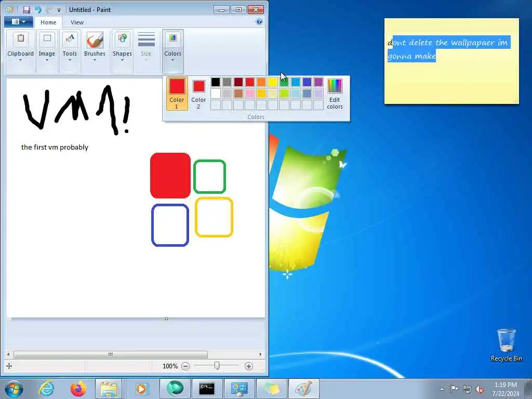Expand the Shapes ribbon group
The image size is (532, 399).
coord(122,51)
